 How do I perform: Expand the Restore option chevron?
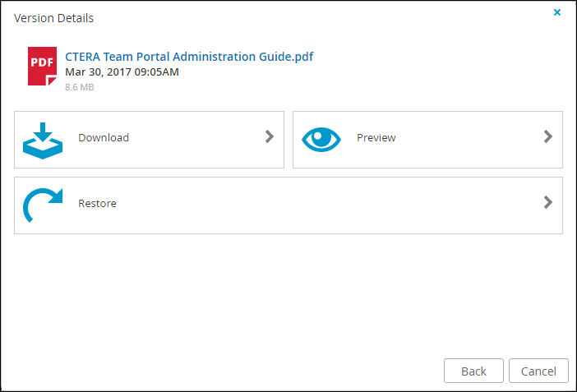(548, 202)
